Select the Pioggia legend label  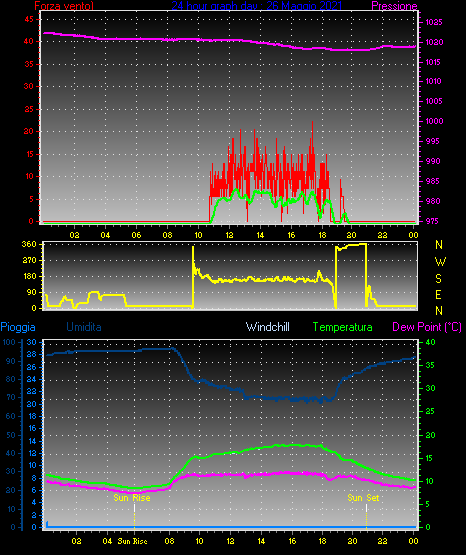[18, 327]
